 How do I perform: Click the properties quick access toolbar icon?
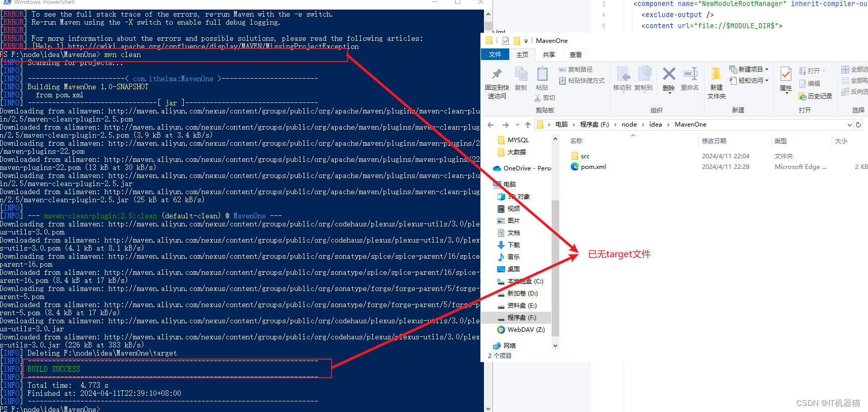[x=506, y=41]
